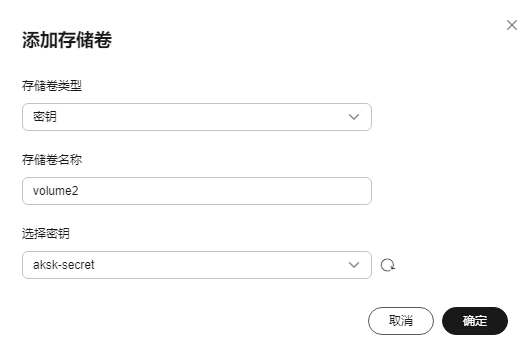Expand the 选择密钥 chevron arrow
The width and height of the screenshot is (532, 362).
pyautogui.click(x=354, y=265)
